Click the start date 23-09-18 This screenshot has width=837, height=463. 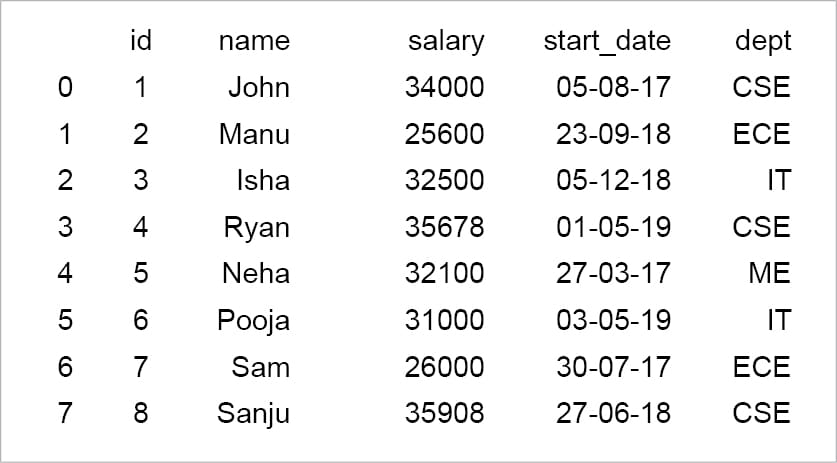click(x=613, y=134)
